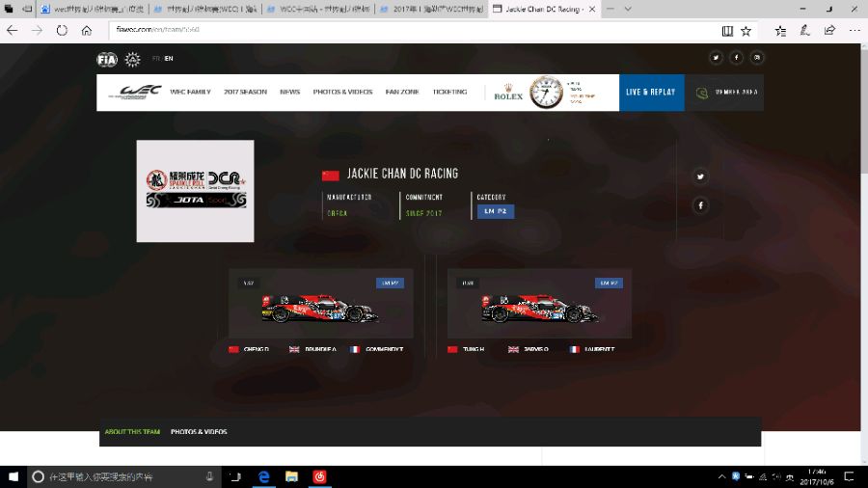Open File Explorer from taskbar
This screenshot has height=488, width=868.
291,476
